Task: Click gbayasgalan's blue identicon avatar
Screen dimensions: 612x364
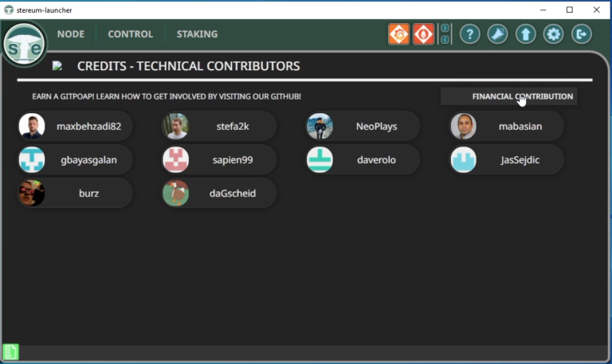Action: 32,160
